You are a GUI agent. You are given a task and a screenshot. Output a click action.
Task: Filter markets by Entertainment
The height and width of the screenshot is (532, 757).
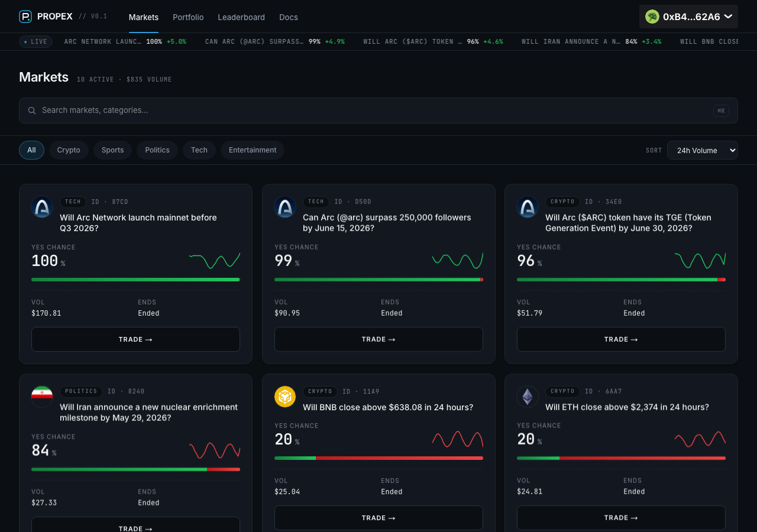point(253,150)
